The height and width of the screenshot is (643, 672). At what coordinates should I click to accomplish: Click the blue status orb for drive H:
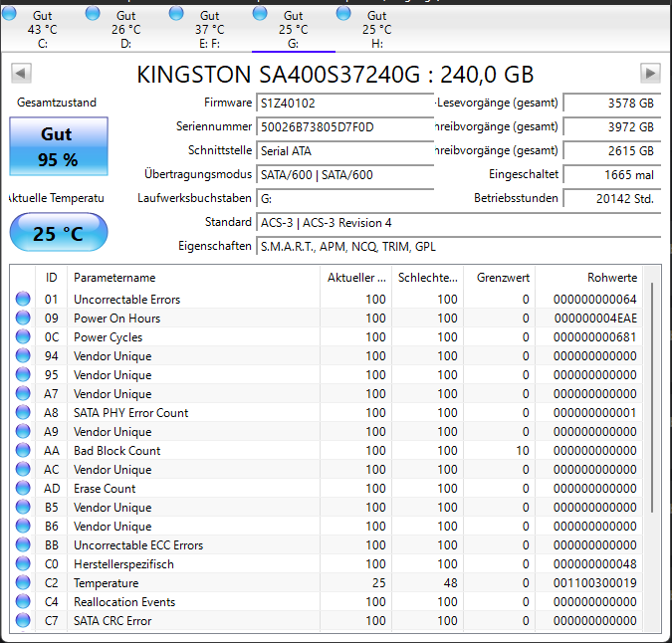(x=343, y=13)
